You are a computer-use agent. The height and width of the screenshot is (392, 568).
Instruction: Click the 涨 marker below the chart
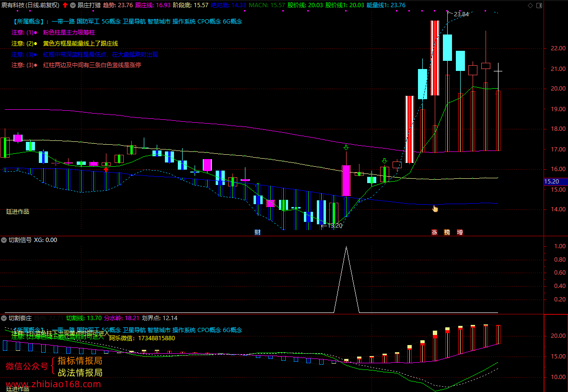(x=434, y=232)
